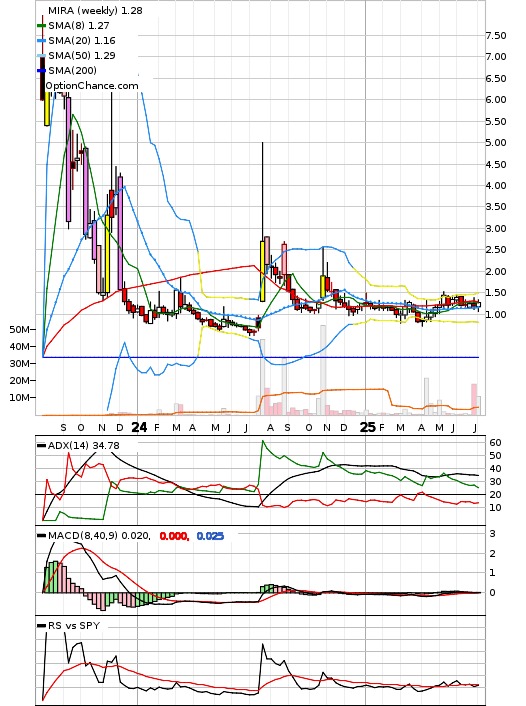Click the 7.50 price axis label
This screenshot has height=706, width=526.
click(x=496, y=36)
